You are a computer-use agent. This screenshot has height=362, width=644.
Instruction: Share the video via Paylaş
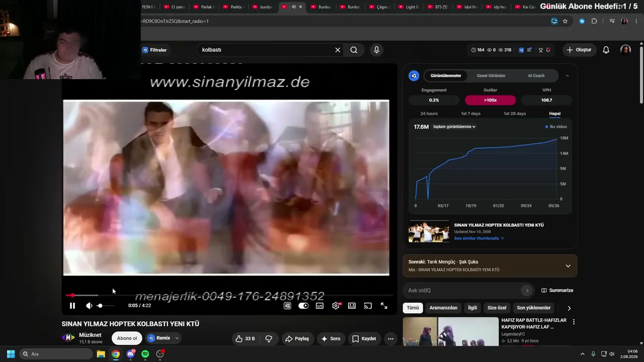click(x=297, y=339)
